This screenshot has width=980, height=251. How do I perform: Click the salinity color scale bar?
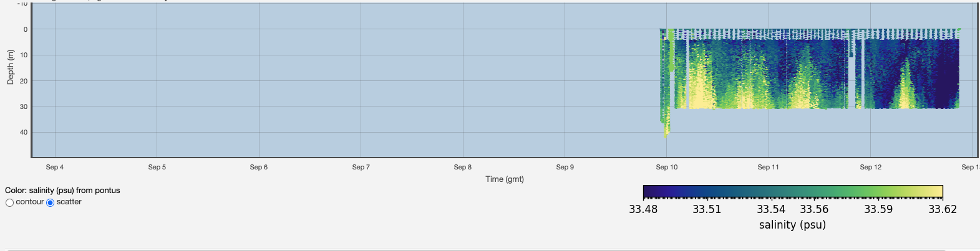tap(792, 191)
